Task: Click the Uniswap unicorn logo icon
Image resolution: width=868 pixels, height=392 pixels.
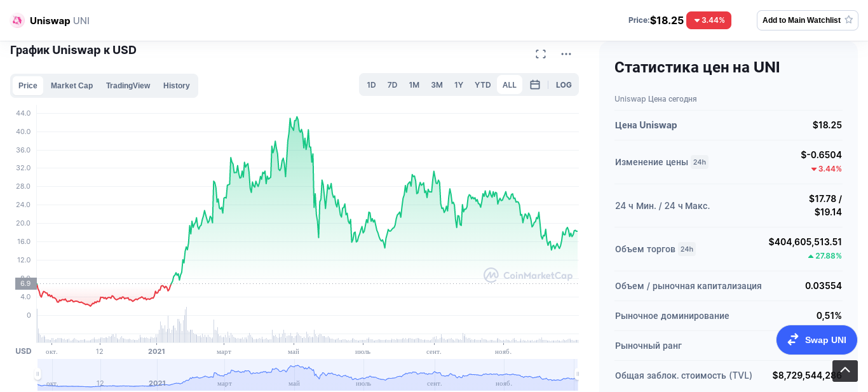Action: tap(17, 20)
